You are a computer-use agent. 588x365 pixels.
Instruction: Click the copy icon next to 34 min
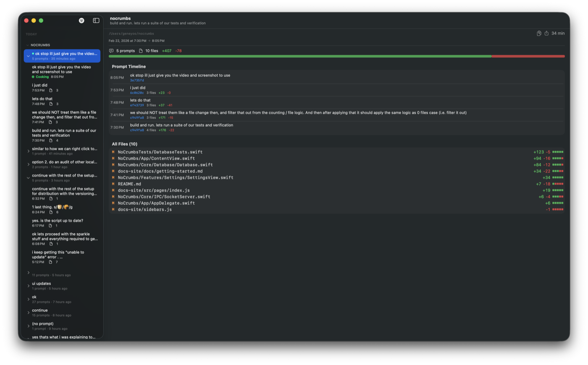(x=539, y=33)
